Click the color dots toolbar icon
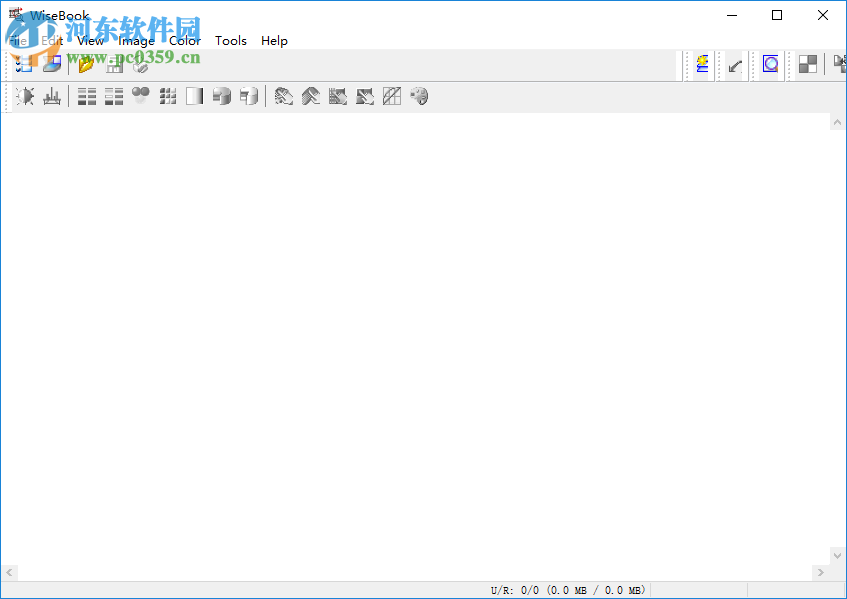 (140, 95)
